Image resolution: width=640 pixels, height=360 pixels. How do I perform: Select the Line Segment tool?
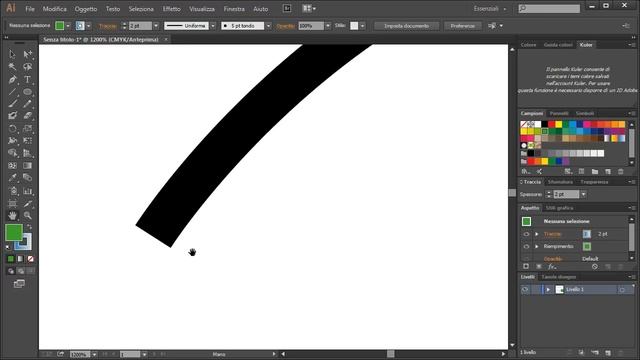12,92
